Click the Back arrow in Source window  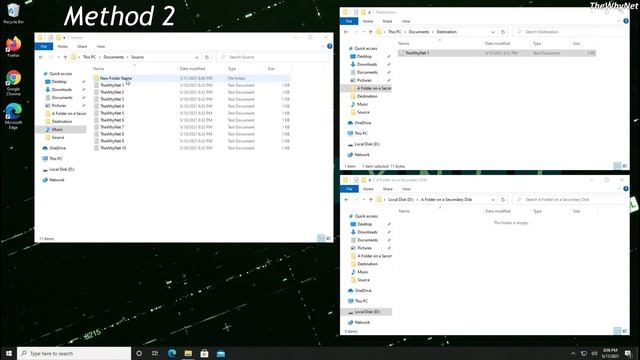click(x=41, y=57)
